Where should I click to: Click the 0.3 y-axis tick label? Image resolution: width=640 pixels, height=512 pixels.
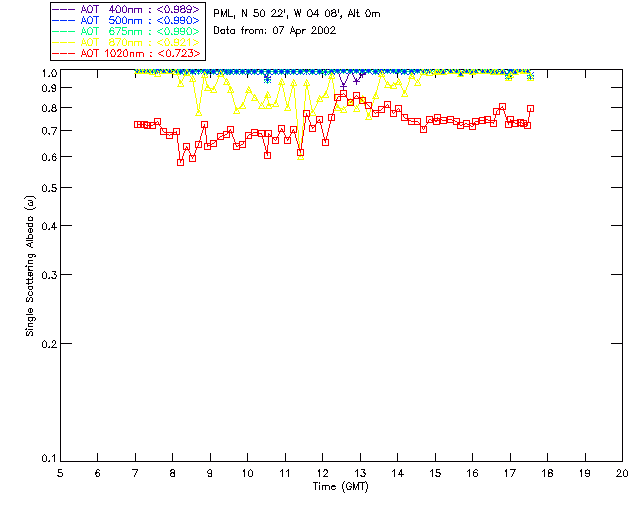pyautogui.click(x=49, y=275)
